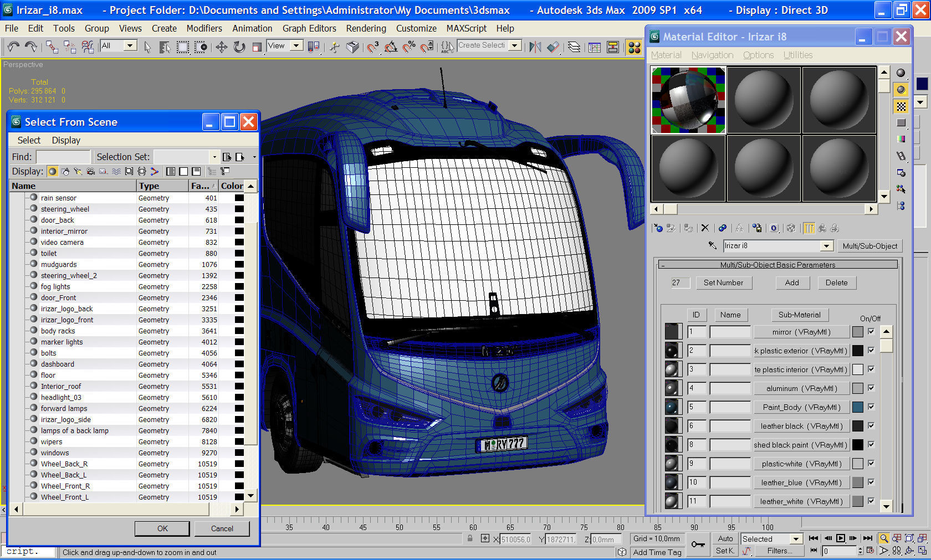Uncheck On/Off for leather_blue sub-material
This screenshot has width=931, height=560.
871,482
